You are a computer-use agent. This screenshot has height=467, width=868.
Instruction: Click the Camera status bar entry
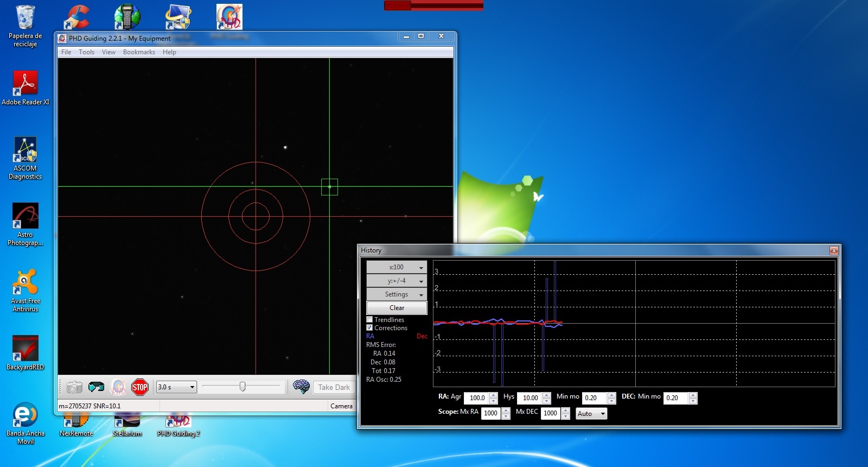click(341, 406)
